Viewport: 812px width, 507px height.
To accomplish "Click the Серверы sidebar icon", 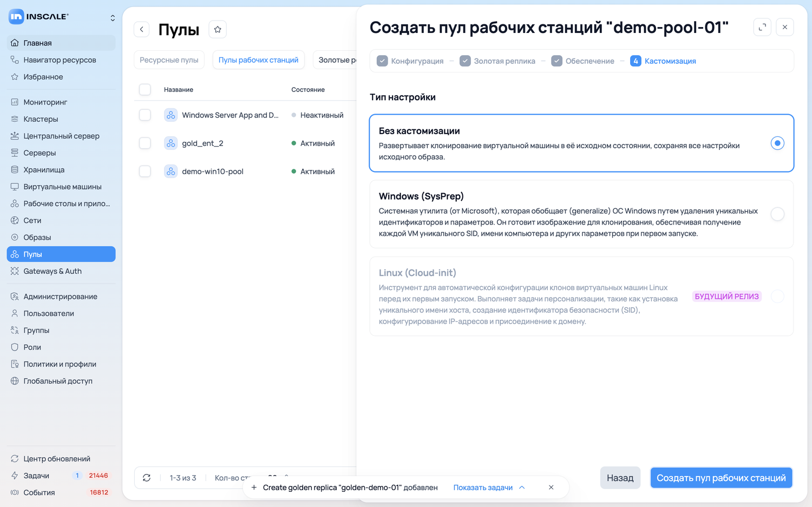I will pos(15,153).
